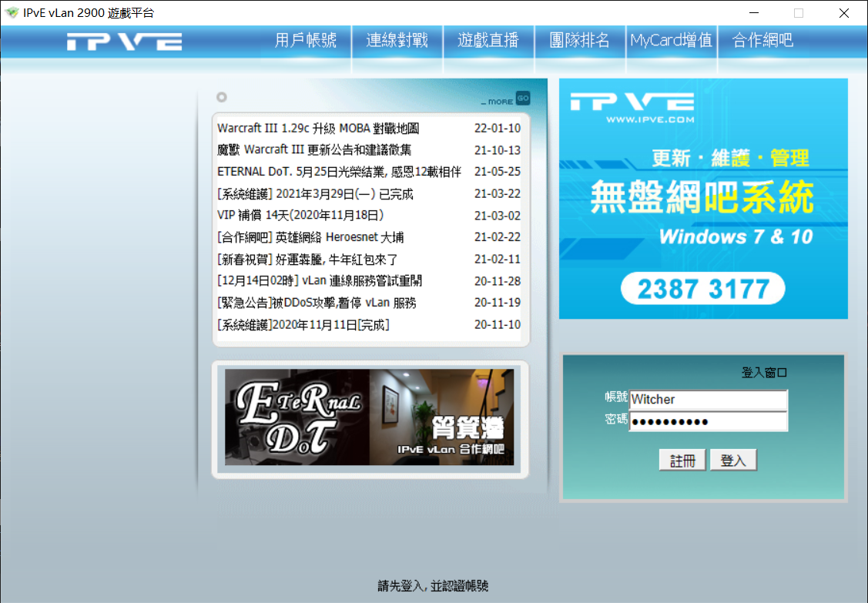Viewport: 868px width, 603px height.
Task: Open MyCard增值 tab
Action: 671,40
